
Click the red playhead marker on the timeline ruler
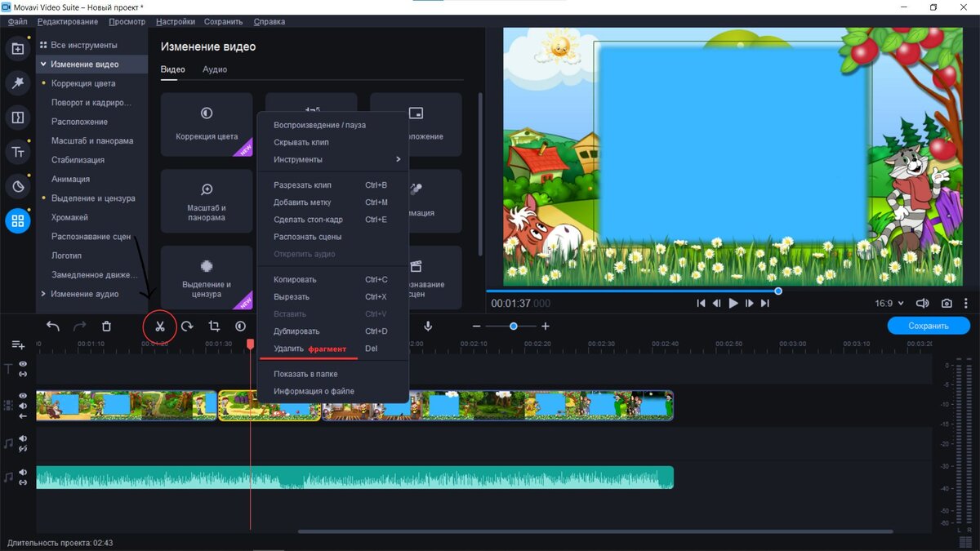[251, 344]
